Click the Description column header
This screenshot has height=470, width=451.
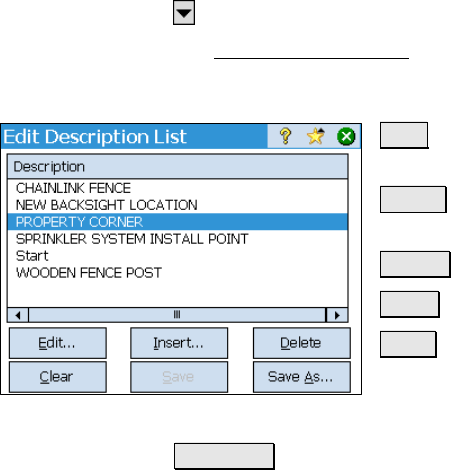click(178, 166)
